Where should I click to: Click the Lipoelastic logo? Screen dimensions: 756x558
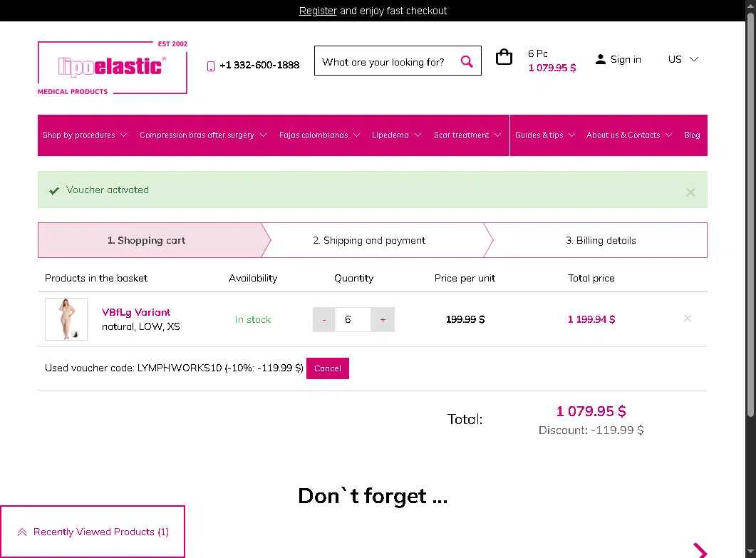pyautogui.click(x=113, y=68)
